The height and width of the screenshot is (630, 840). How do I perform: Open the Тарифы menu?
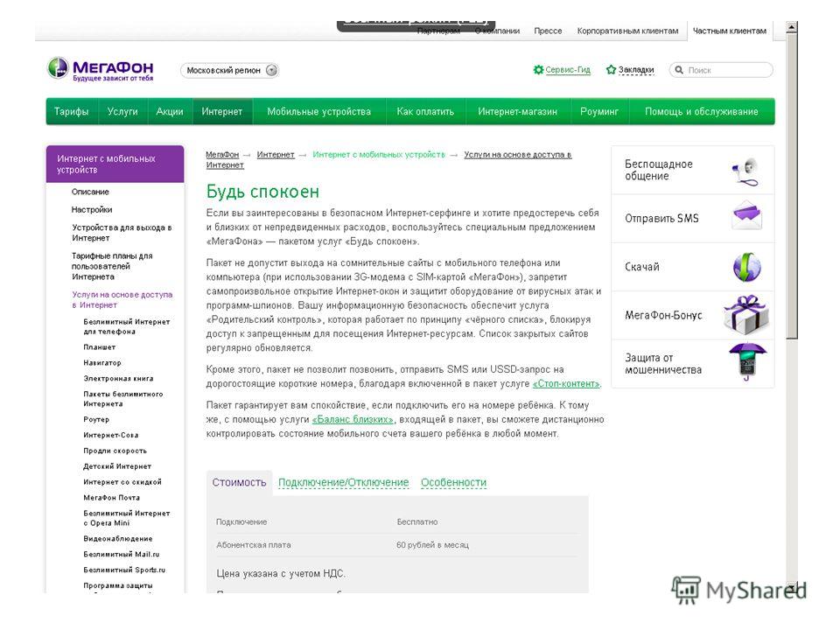pos(71,111)
